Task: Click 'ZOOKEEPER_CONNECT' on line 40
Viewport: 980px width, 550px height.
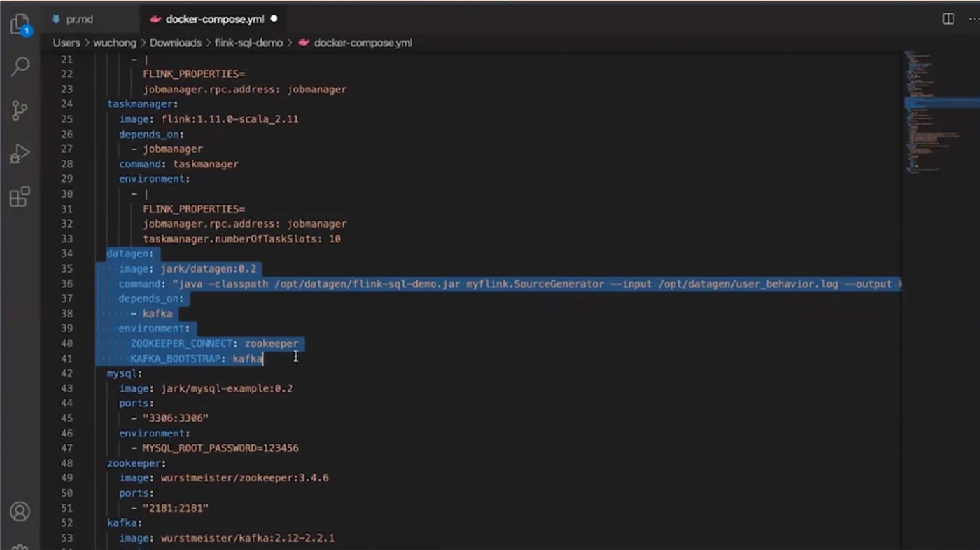Action: click(181, 343)
